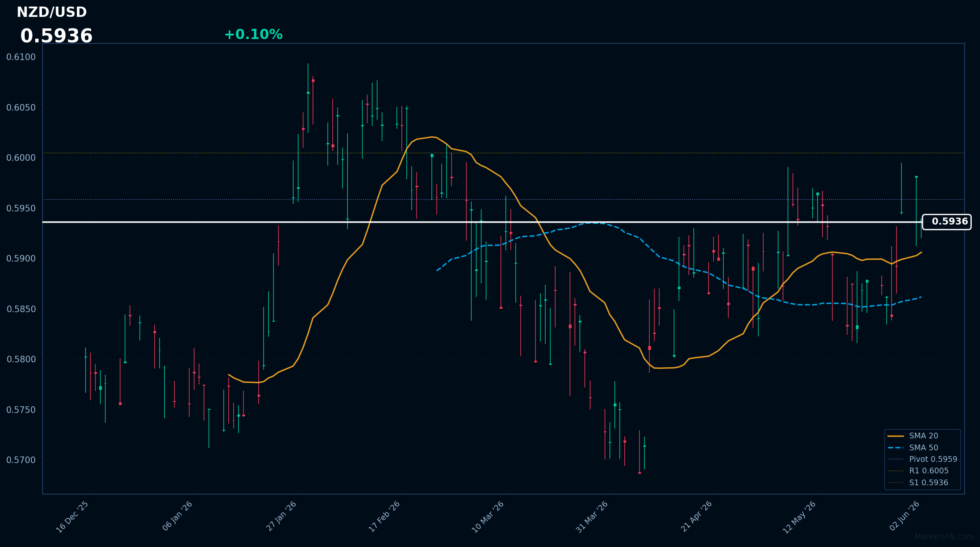Click the 0.6000 y-axis label
Viewport: 980px width, 547px height.
pyautogui.click(x=21, y=158)
